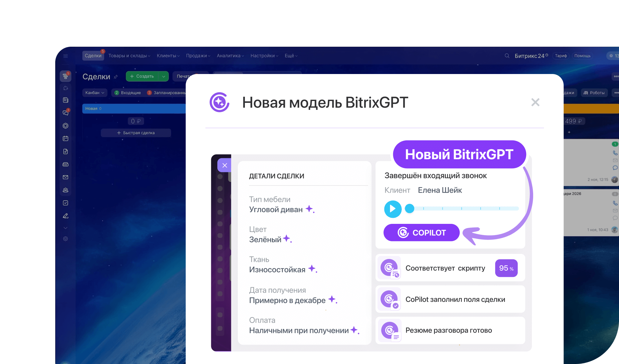
Task: Open the employees group sidebar icon
Action: pyautogui.click(x=66, y=190)
